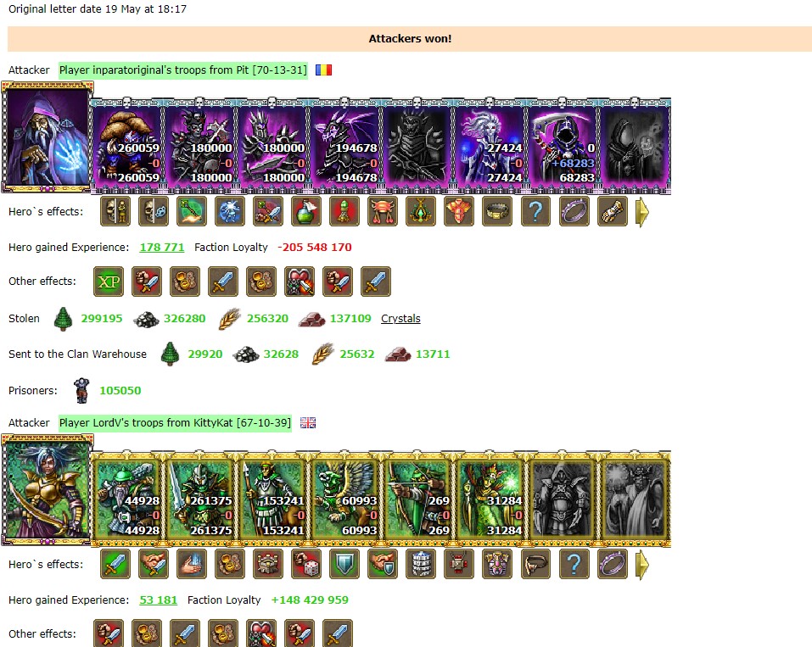Click the prisoners soldier icon

coord(81,390)
